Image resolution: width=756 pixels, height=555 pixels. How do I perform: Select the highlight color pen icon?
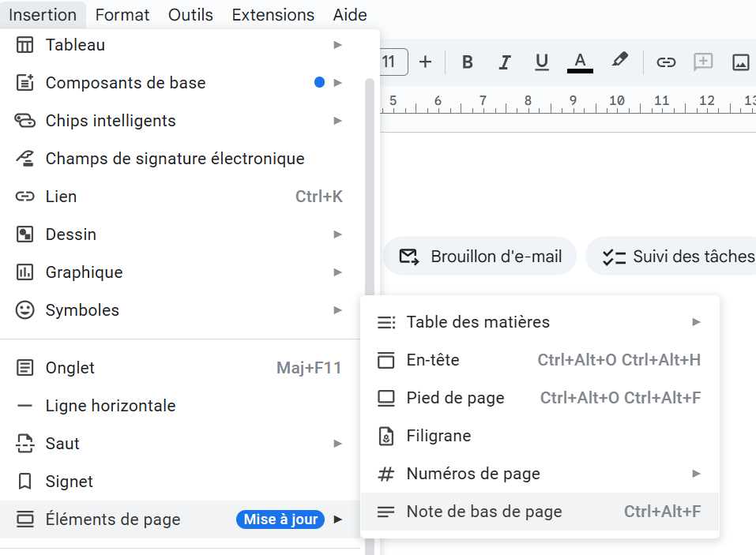click(x=619, y=61)
